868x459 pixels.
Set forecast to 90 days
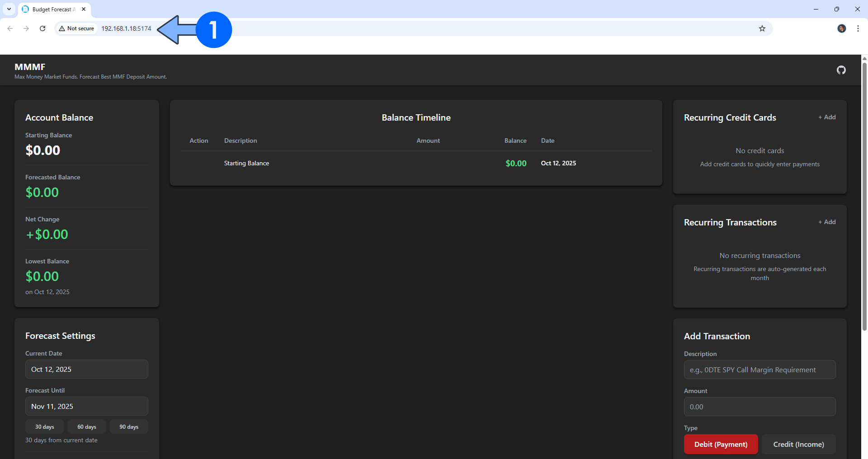tap(129, 426)
